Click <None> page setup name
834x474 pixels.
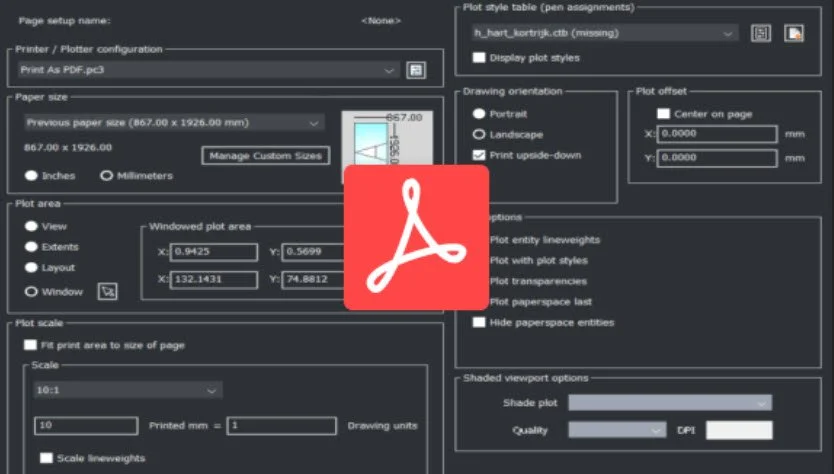pyautogui.click(x=381, y=21)
